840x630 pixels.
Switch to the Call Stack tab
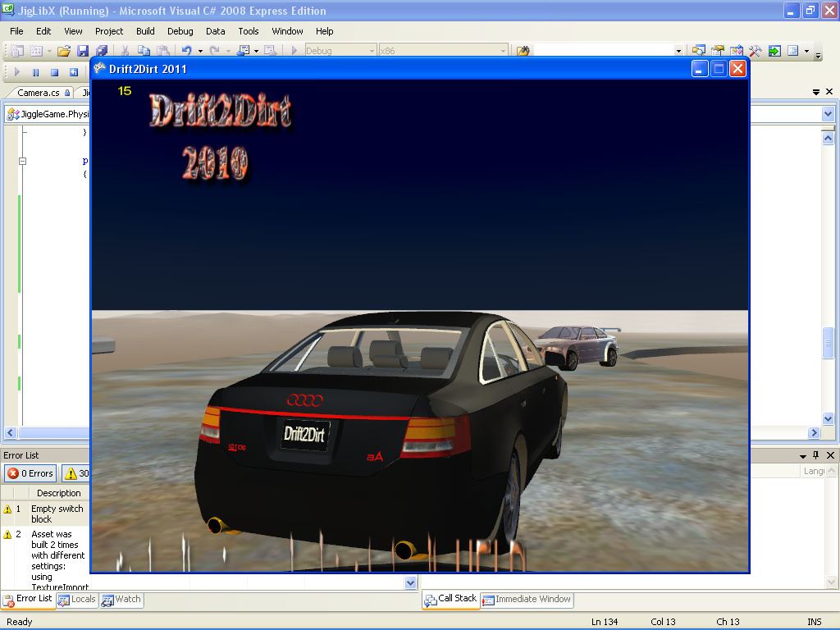[x=450, y=599]
